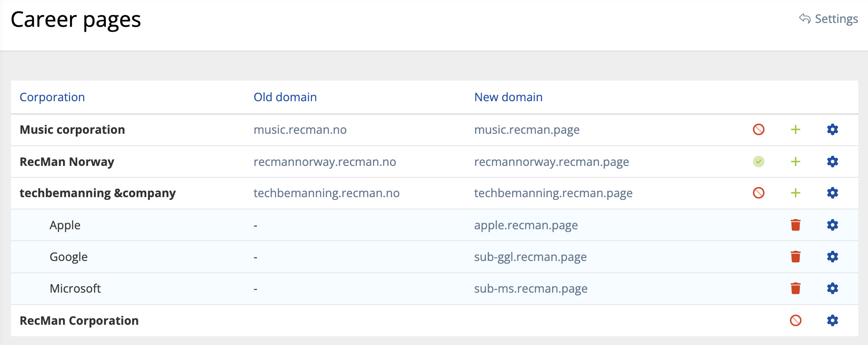The height and width of the screenshot is (345, 868).
Task: Toggle disabled status icon for Music corporation
Action: coord(758,129)
